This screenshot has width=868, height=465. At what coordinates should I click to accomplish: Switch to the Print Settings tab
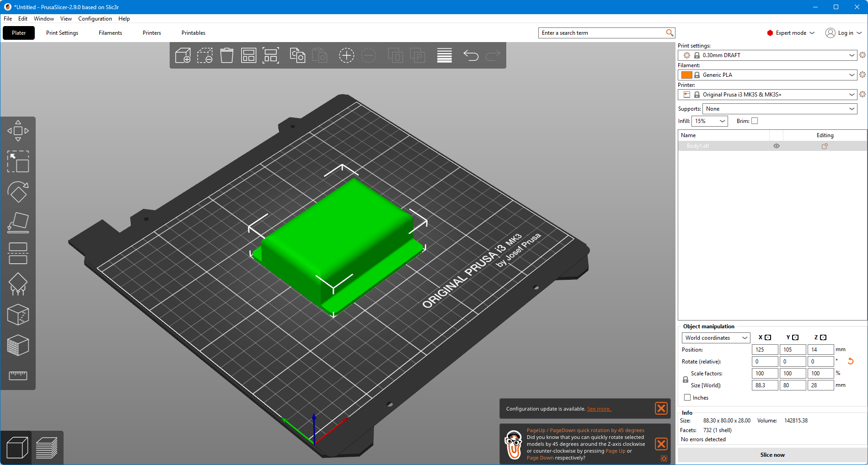tap(62, 33)
